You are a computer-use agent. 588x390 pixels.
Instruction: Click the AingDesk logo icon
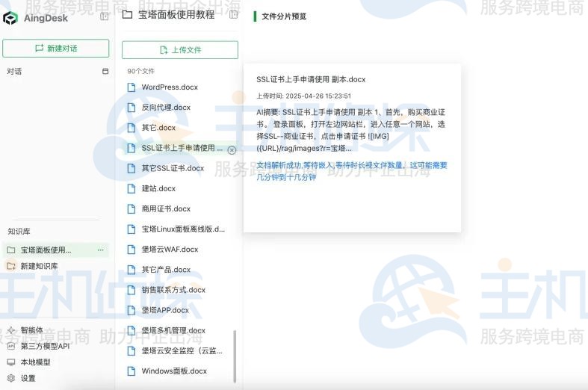(x=10, y=18)
